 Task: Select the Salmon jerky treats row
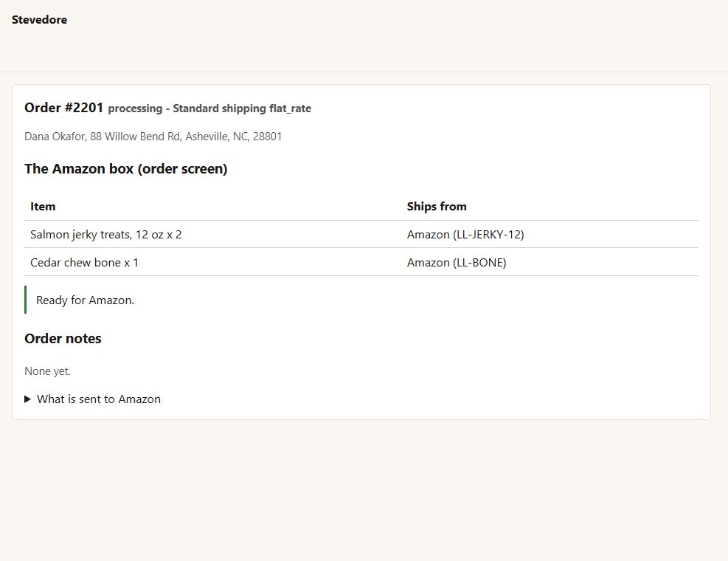361,234
